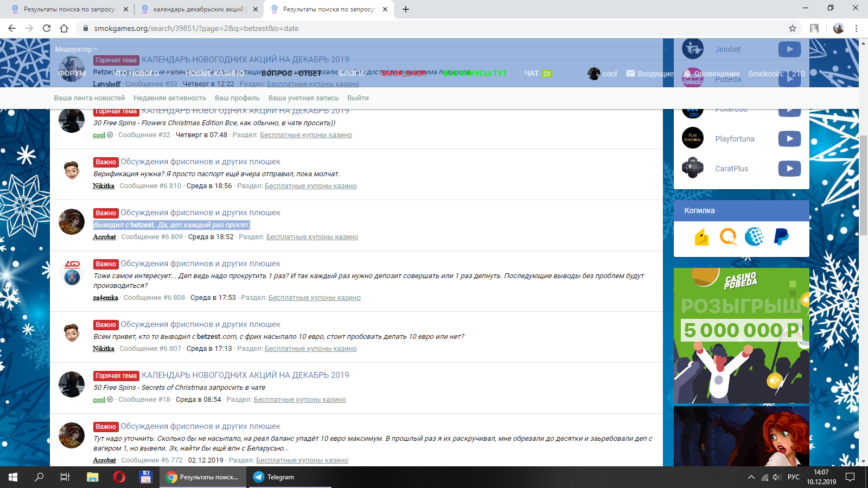
Task: Open the Jinobet casino logo
Action: click(x=693, y=49)
